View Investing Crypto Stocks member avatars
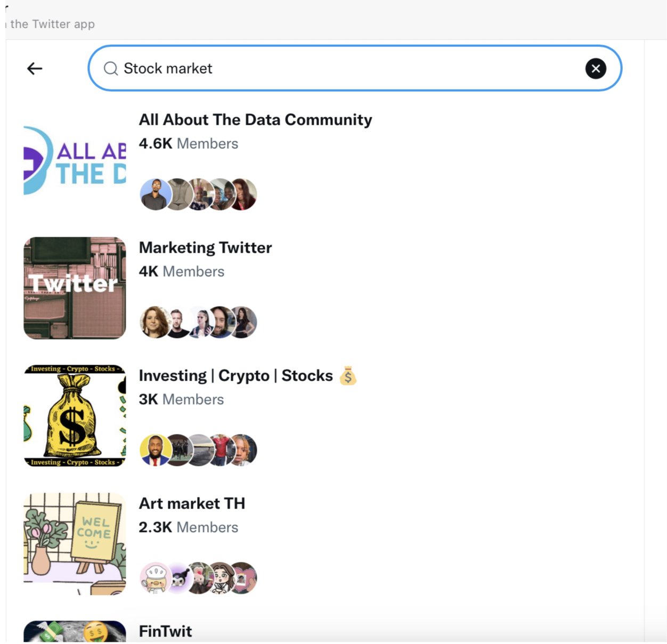 [x=198, y=450]
